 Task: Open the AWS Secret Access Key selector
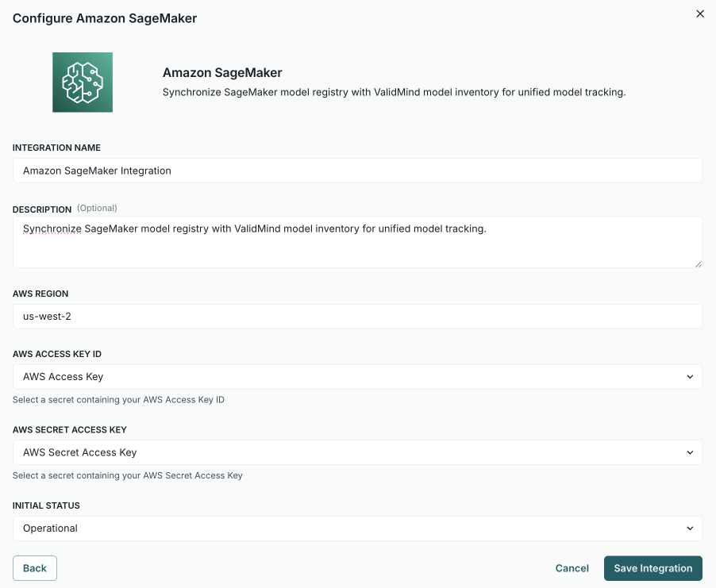click(x=357, y=452)
